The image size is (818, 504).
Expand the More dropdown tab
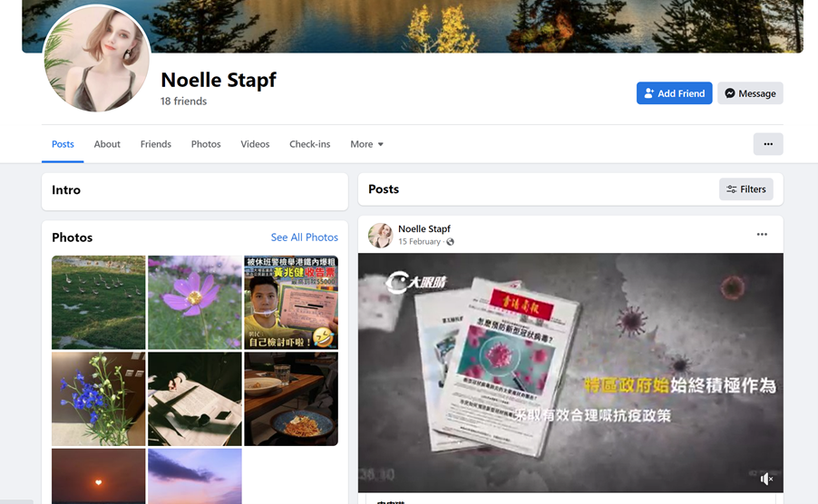(366, 144)
